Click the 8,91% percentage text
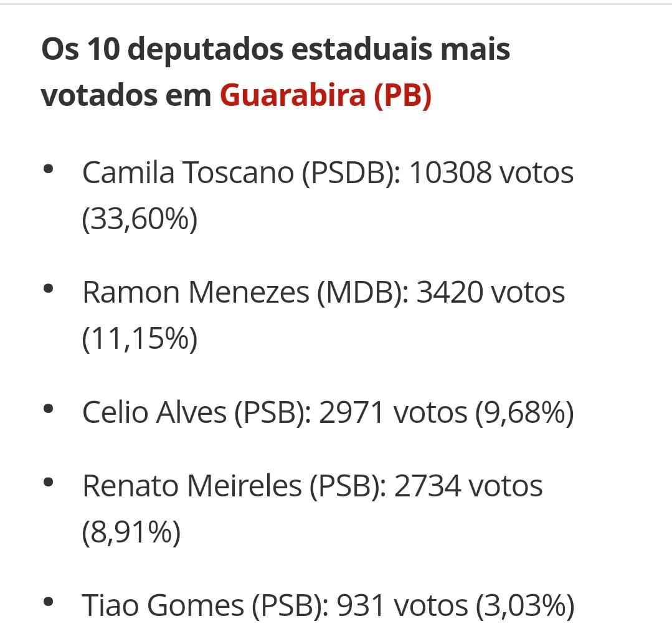672x644 pixels. click(131, 533)
